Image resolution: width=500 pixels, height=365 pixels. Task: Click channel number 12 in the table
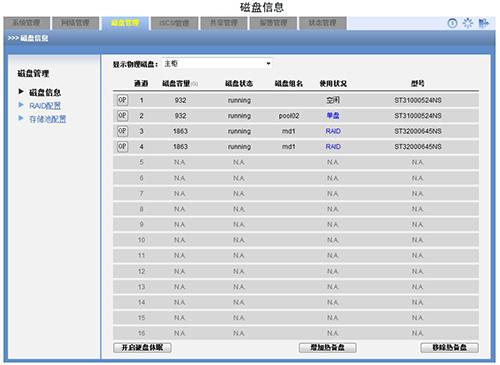point(141,271)
